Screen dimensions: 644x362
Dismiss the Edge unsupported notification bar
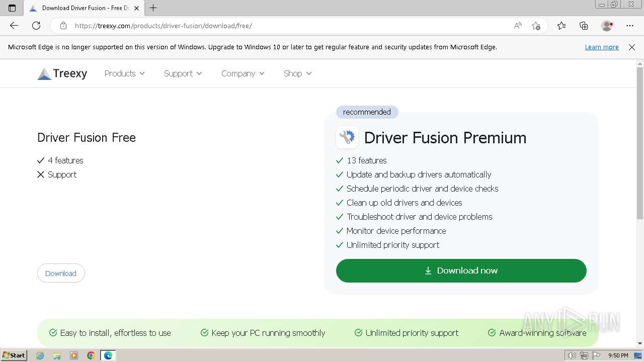point(632,47)
